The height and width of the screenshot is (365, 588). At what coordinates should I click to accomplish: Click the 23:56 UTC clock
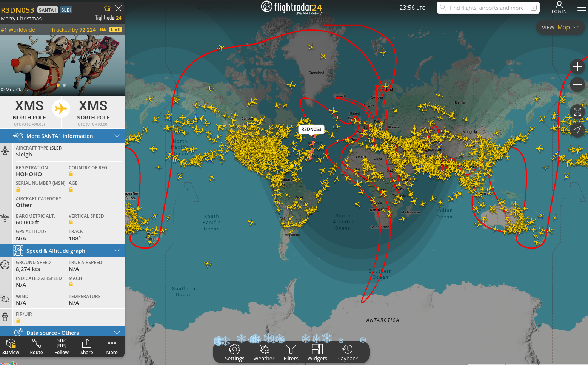coord(412,8)
